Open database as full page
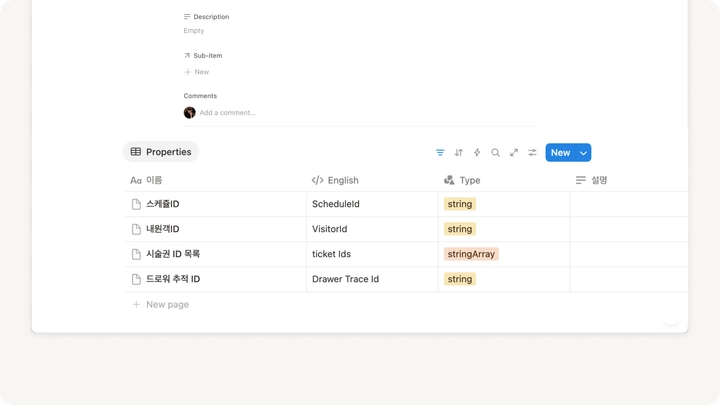This screenshot has width=720, height=405. (514, 152)
